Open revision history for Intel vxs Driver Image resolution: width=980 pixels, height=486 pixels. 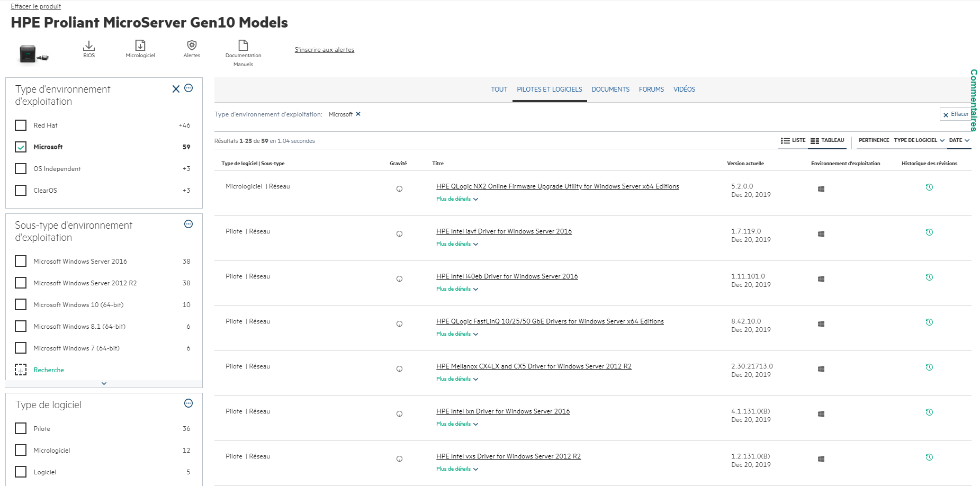[x=929, y=457]
